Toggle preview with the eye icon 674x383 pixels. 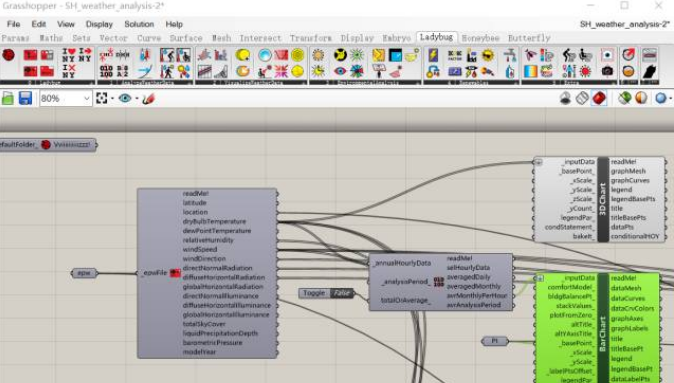(125, 98)
